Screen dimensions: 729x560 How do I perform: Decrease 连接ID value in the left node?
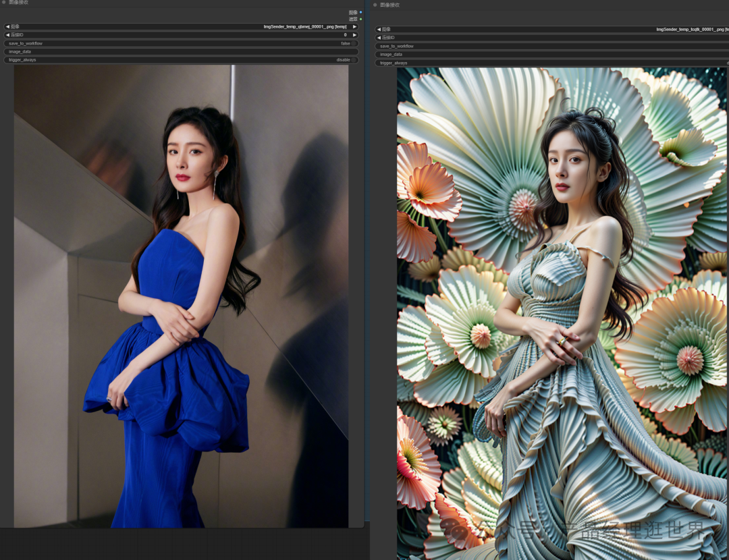click(x=7, y=35)
